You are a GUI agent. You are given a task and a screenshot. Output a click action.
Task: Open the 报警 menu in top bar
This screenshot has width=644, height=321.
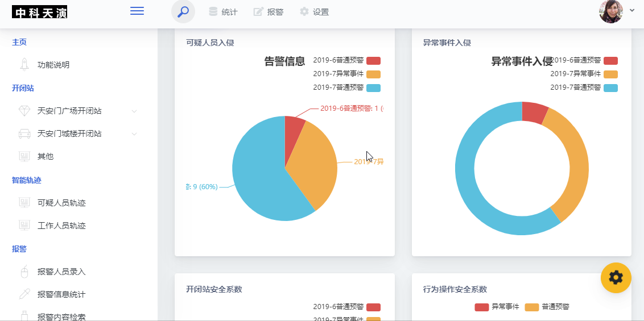point(269,12)
